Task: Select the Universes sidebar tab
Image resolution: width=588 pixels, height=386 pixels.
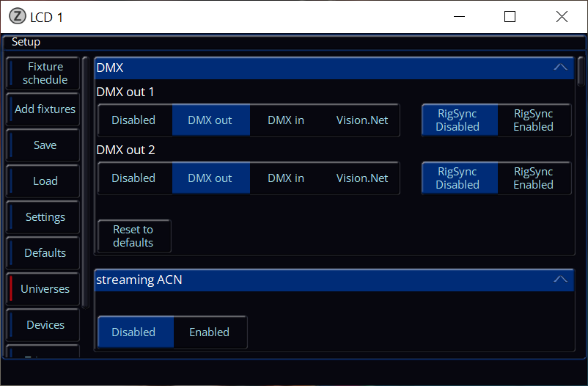Action: pyautogui.click(x=45, y=289)
